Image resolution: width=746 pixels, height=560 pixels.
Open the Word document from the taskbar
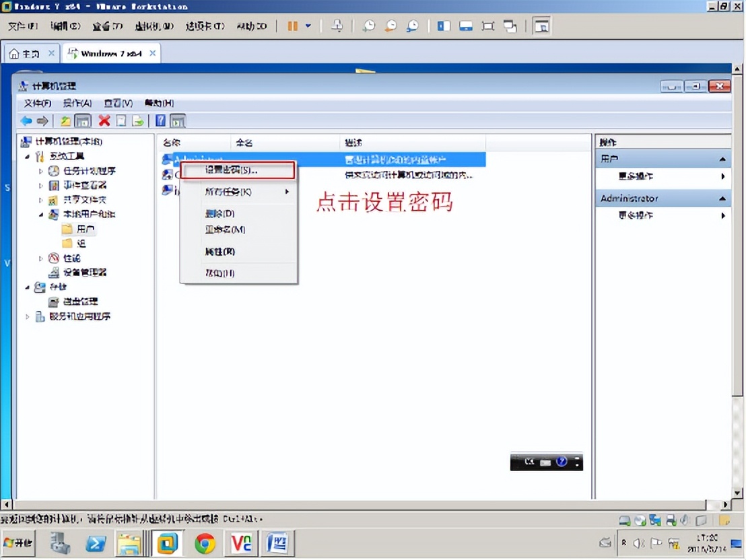coord(278,542)
